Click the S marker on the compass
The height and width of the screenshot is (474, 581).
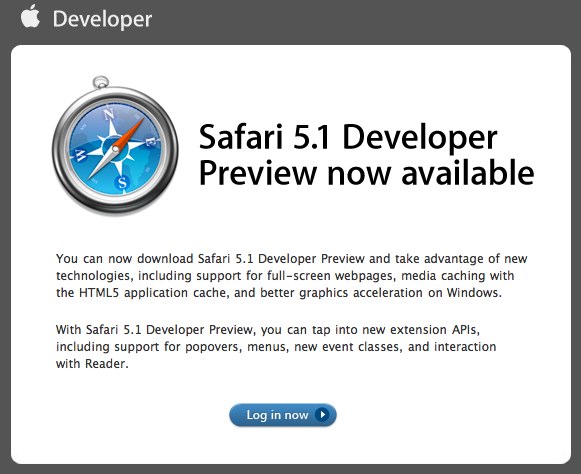[122, 182]
